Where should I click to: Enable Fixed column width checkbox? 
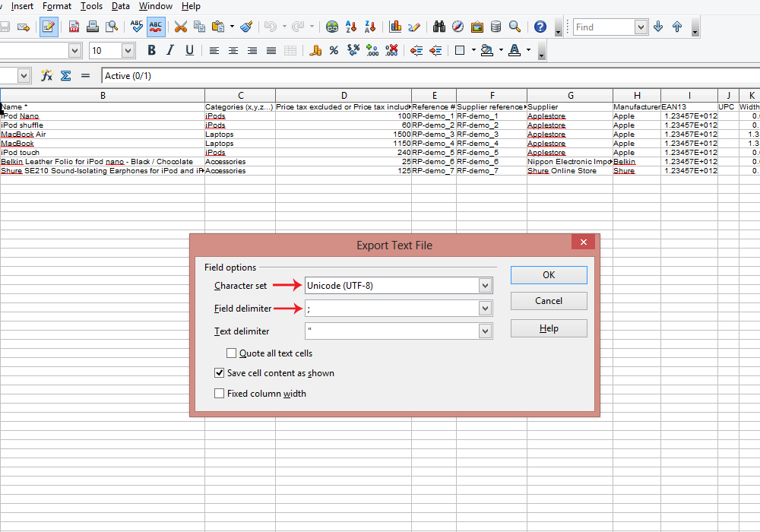point(219,394)
